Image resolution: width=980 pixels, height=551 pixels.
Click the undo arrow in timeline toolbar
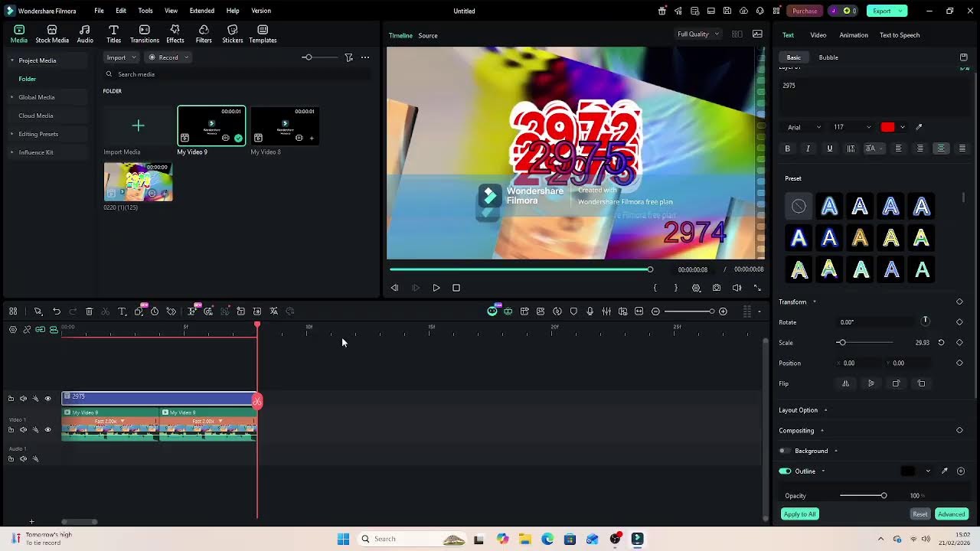point(57,311)
